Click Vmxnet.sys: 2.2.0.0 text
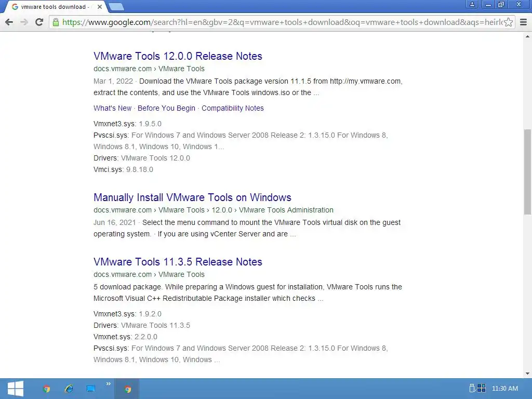532x399 pixels. click(126, 337)
